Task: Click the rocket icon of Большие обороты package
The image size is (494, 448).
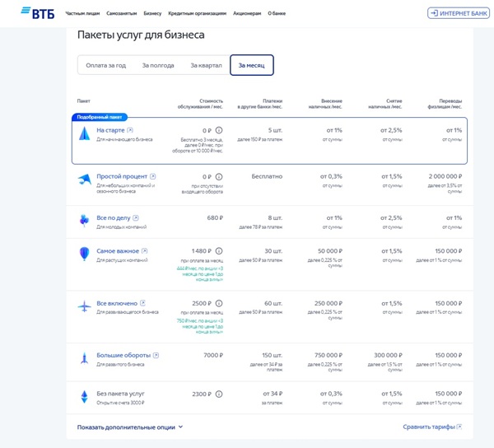Action: (84, 358)
